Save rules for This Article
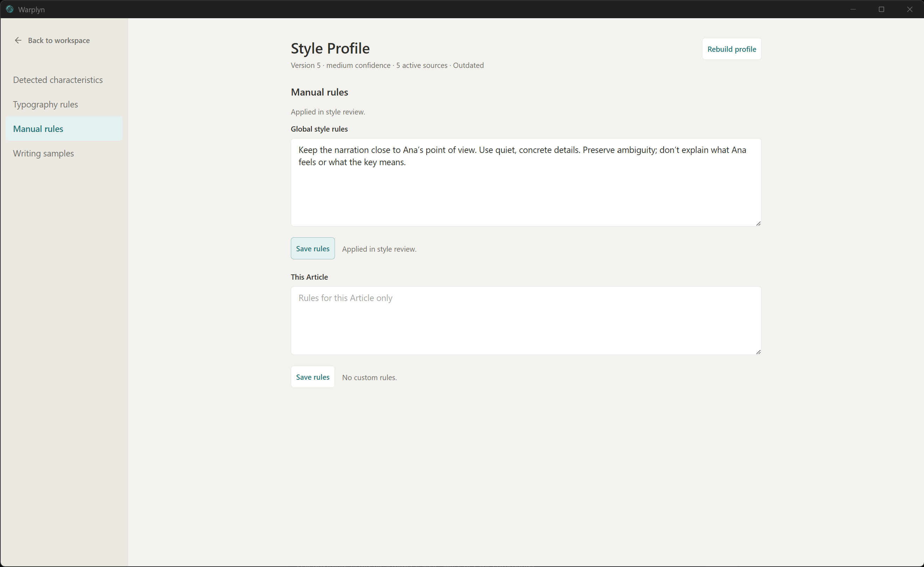Viewport: 924px width, 567px height. point(313,377)
